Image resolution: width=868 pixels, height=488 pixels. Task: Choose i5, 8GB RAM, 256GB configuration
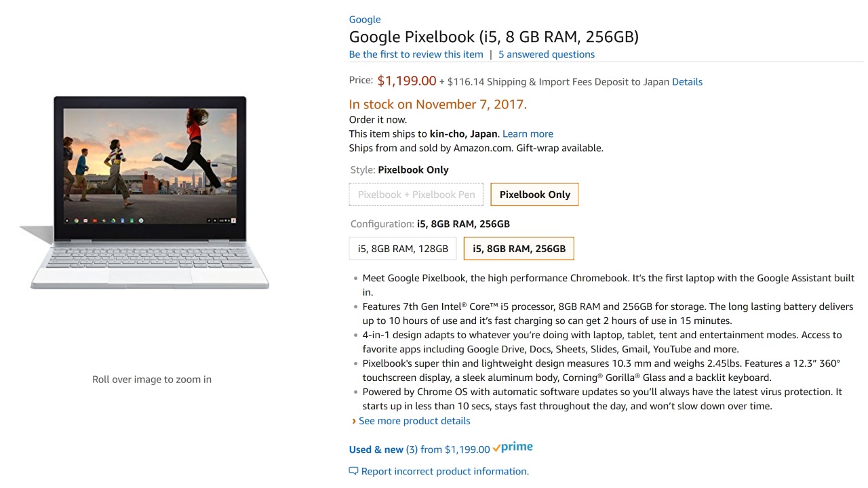pos(519,249)
